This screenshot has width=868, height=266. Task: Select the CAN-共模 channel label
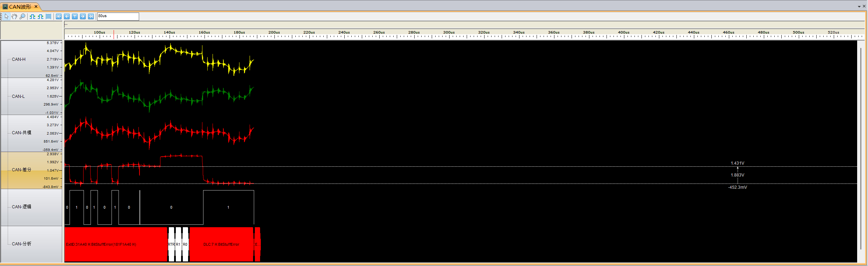(21, 133)
